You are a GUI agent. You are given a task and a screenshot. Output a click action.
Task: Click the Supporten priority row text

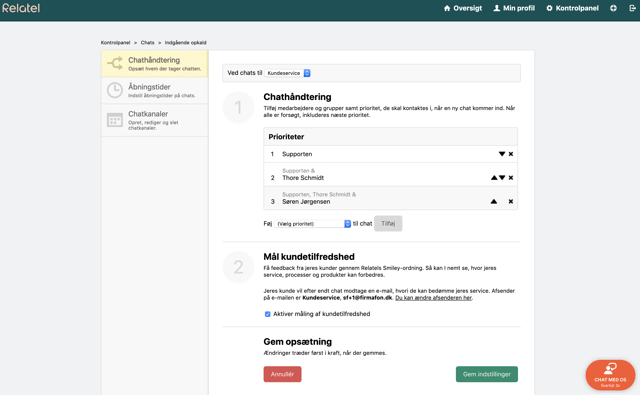point(297,154)
